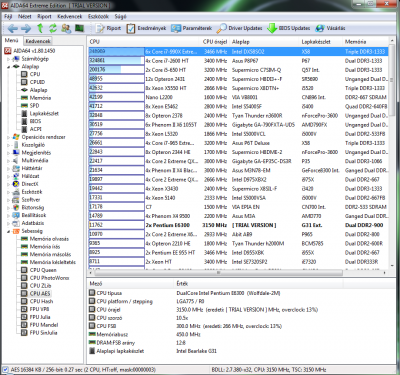This screenshot has width=400, height=375.
Task: Expand the Biztonság tree node
Action: (x=8, y=207)
